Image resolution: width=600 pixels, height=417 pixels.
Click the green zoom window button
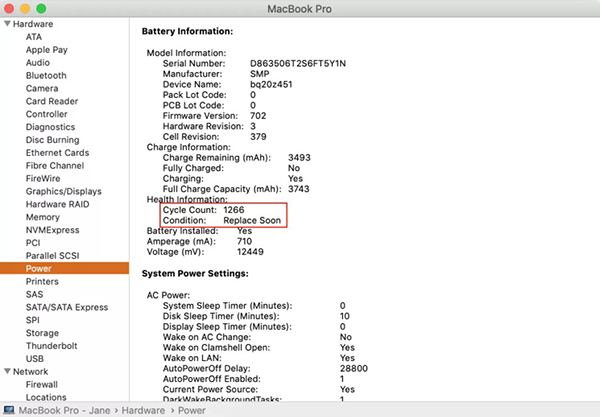41,8
